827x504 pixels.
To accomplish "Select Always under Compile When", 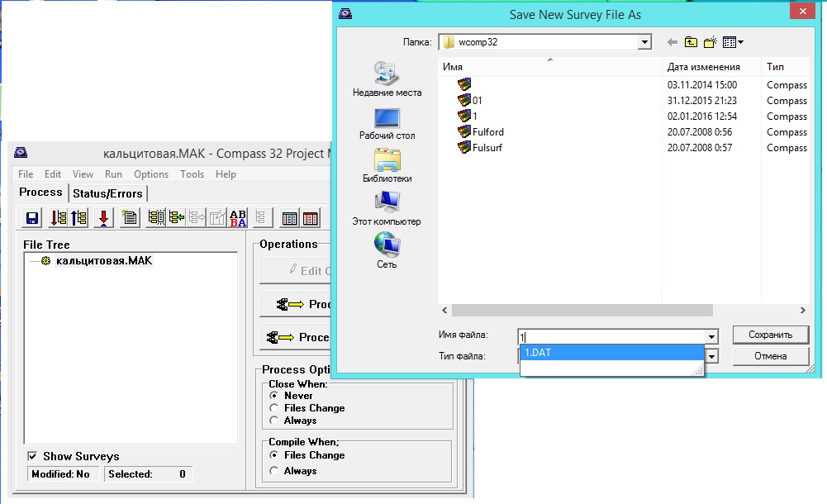I will click(274, 471).
